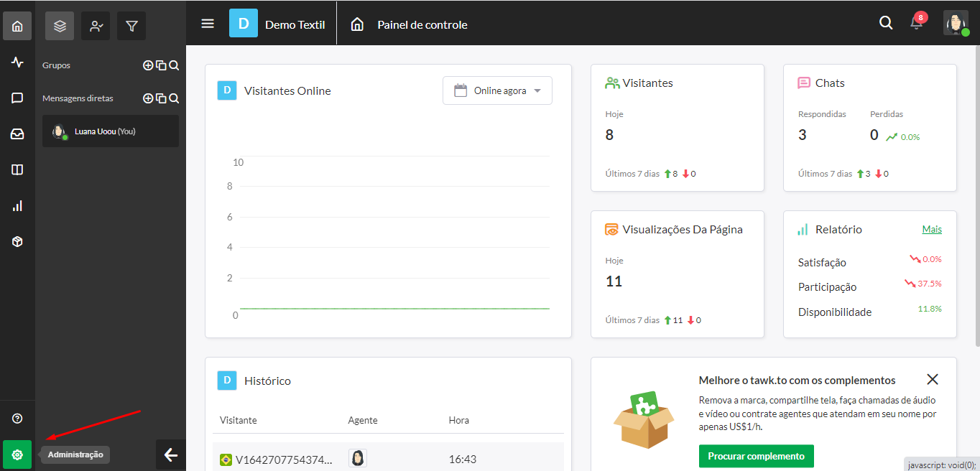
Task: Click the Visitante column header
Action: pos(238,420)
